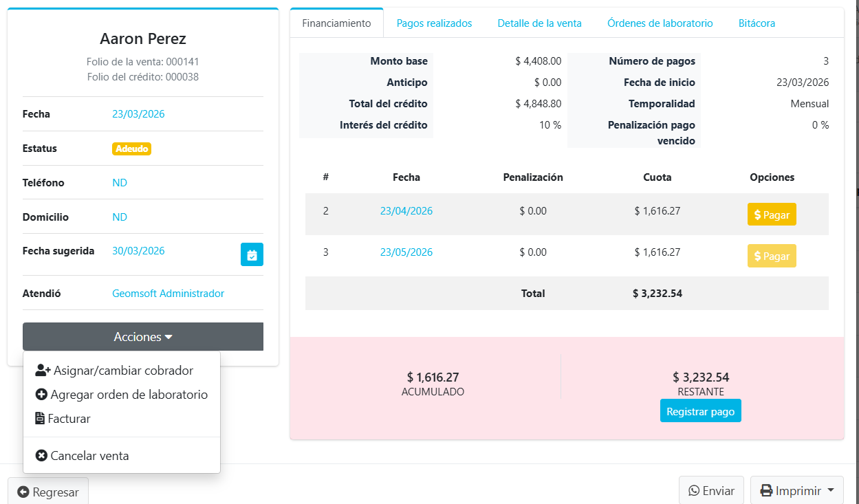The height and width of the screenshot is (504, 859).
Task: Select Cancelar venta in the dropdown
Action: click(82, 456)
